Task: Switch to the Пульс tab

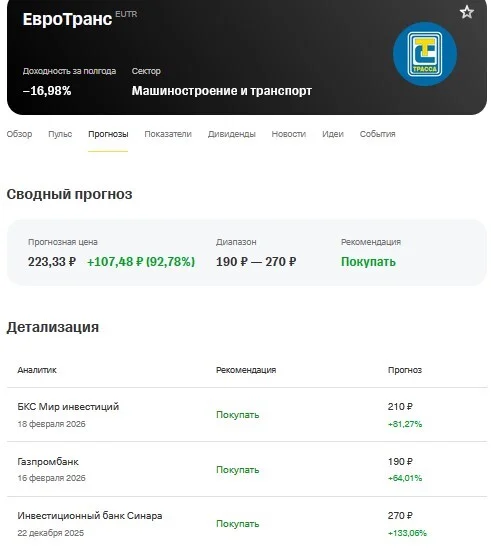Action: point(60,134)
